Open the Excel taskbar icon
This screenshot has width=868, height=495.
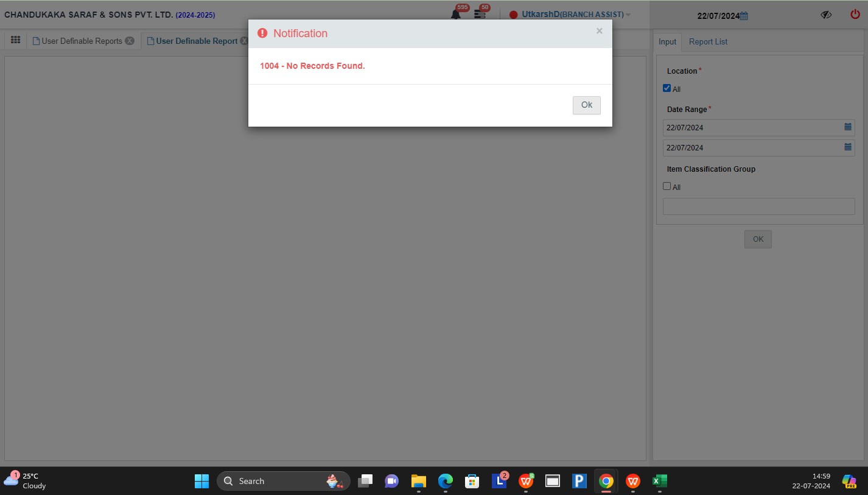[x=659, y=481]
